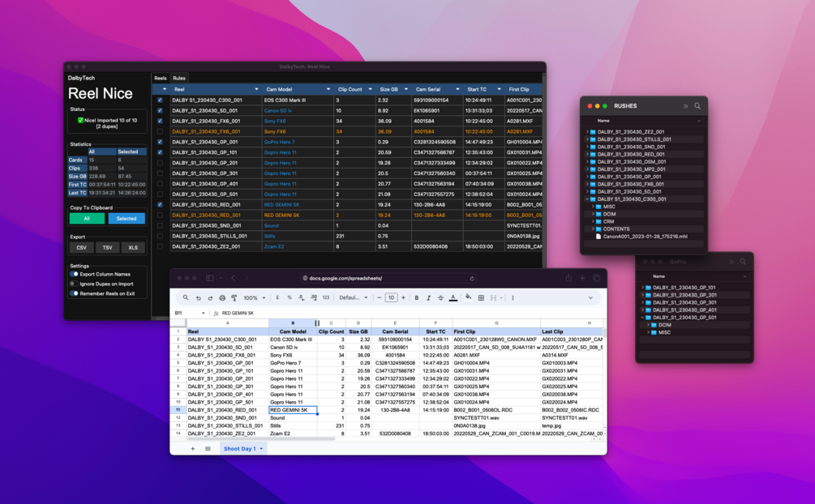The width and height of the screenshot is (815, 504).
Task: Collapse the Sheets toolbar with chevron
Action: tap(590, 297)
